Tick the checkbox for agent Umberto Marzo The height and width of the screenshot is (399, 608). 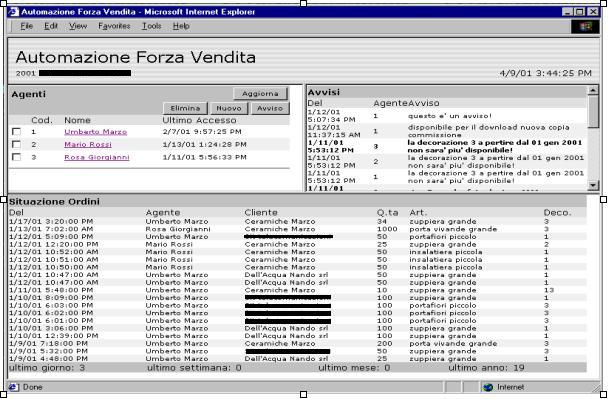pos(16,132)
